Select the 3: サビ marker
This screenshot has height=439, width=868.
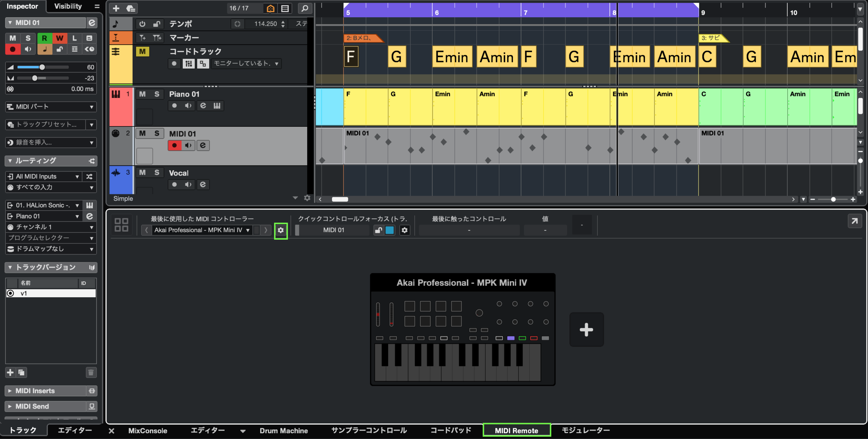click(711, 38)
